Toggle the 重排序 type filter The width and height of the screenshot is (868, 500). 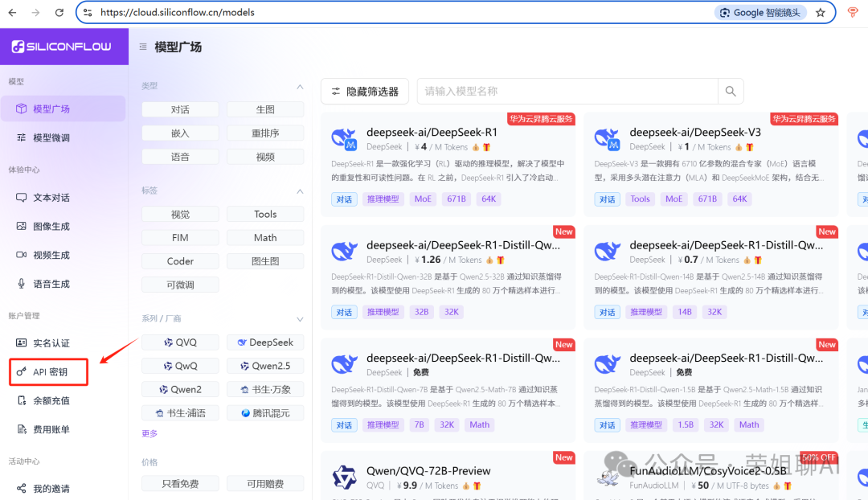265,133
